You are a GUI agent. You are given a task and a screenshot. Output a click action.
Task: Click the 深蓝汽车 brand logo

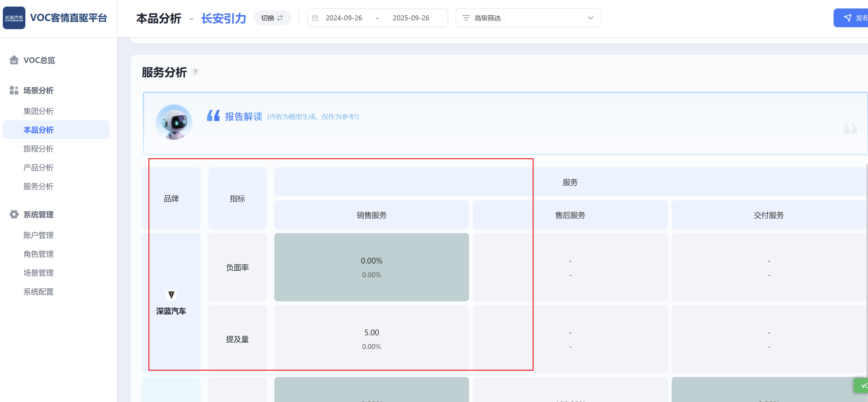[x=171, y=295]
